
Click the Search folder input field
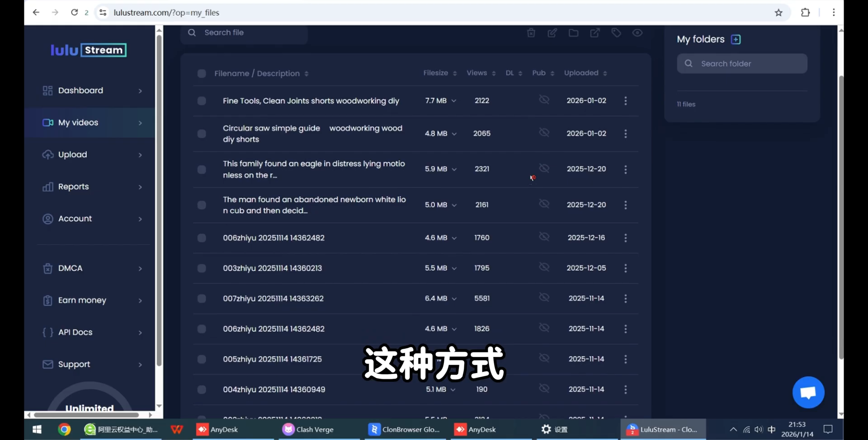click(742, 64)
